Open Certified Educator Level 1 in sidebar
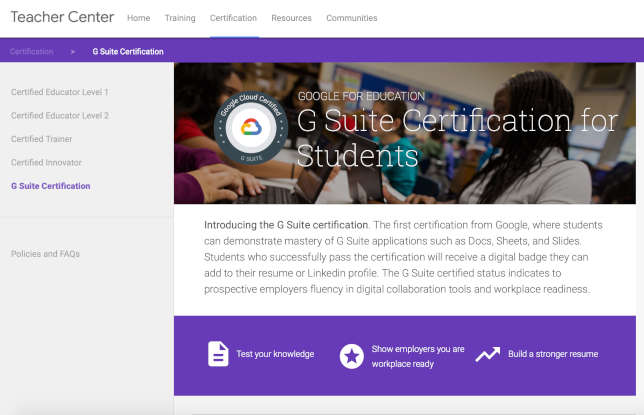 tap(60, 92)
